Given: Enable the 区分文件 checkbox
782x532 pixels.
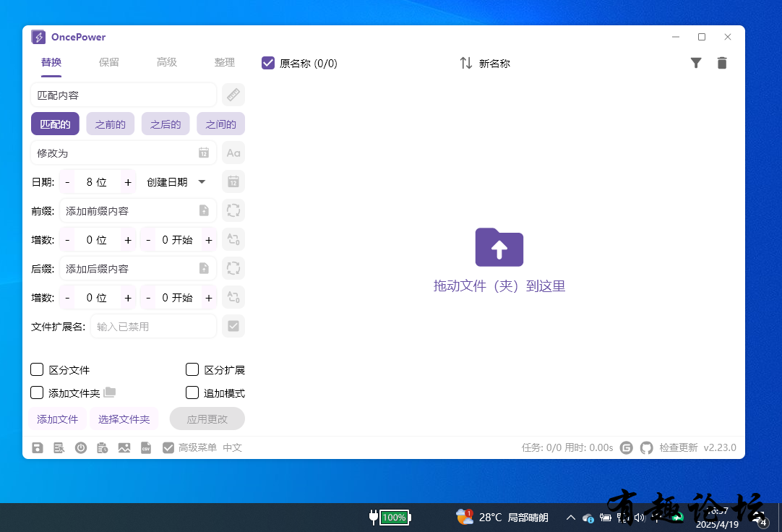Looking at the screenshot, I should 37,369.
